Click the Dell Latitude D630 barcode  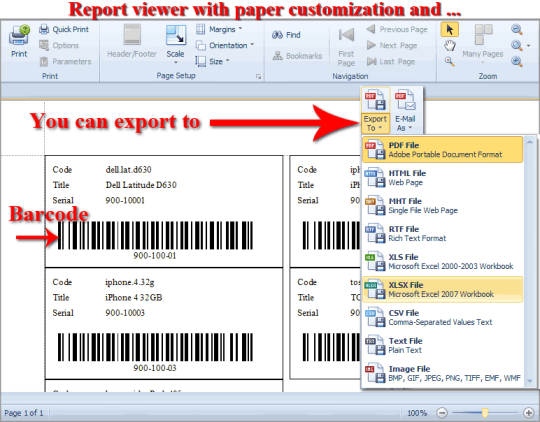point(155,235)
